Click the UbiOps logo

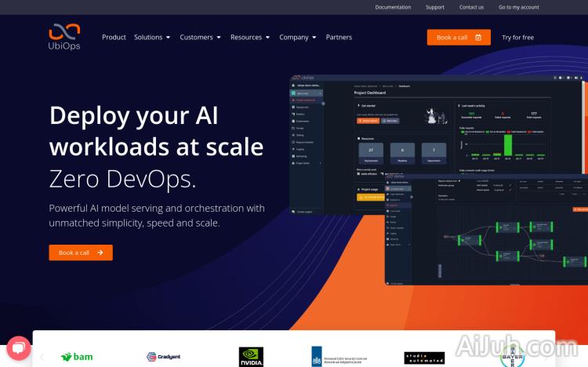coord(64,37)
